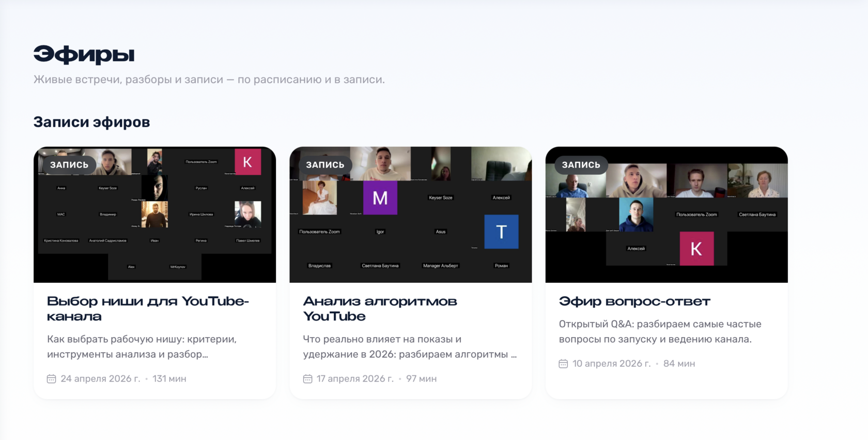
Task: Click the ЗАПИСЬ badge on the algorithms analysis card
Action: coord(325,165)
